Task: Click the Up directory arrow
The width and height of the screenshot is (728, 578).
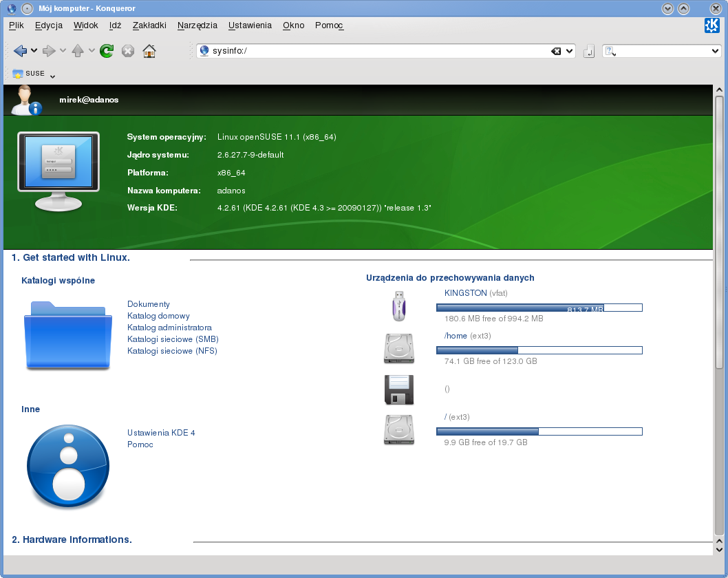Action: (x=78, y=51)
